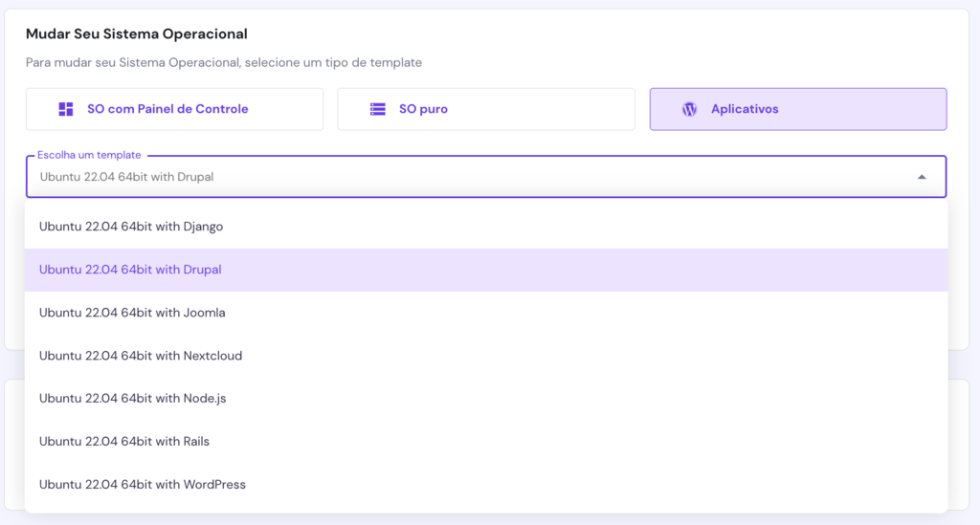Click the selected template text inside the combo box
Screen dimensions: 980x525
pos(126,177)
